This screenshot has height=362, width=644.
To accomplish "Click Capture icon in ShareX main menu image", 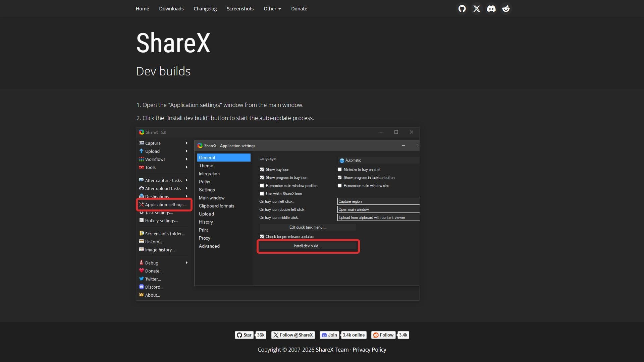I will point(142,143).
